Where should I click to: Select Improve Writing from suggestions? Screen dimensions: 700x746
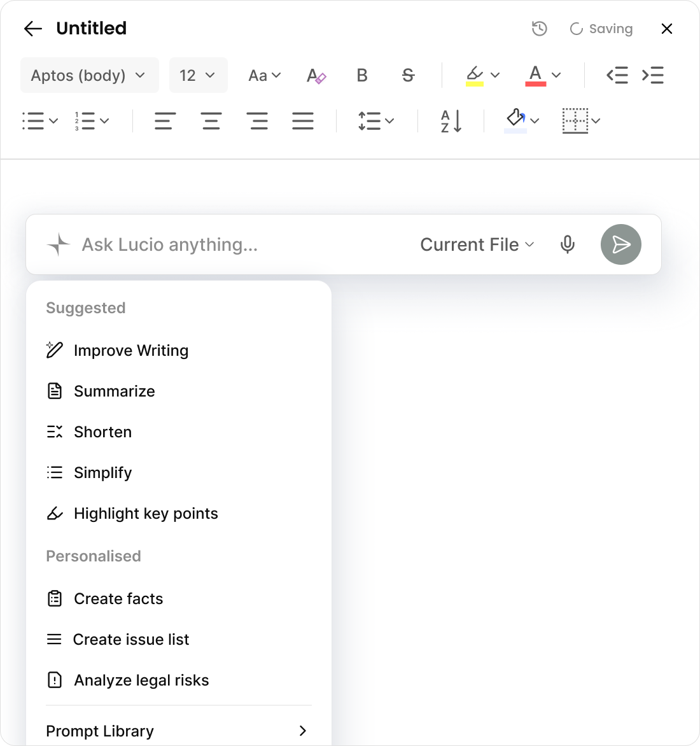(130, 351)
